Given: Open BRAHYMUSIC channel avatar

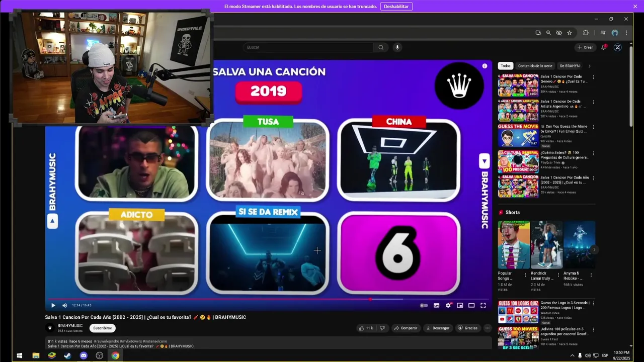Looking at the screenshot, I should tap(50, 328).
